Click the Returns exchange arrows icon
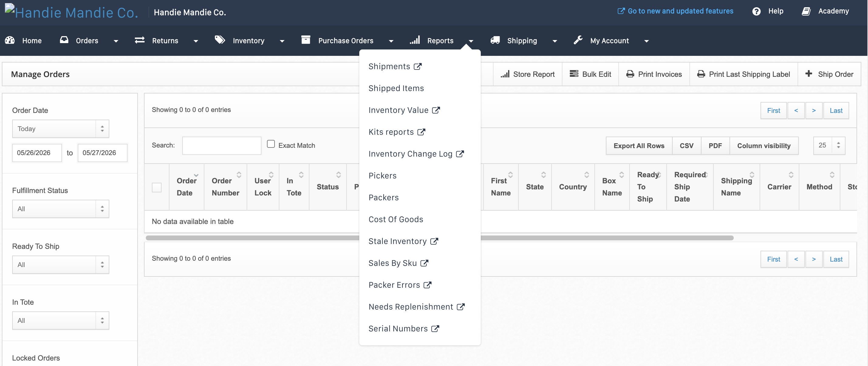The image size is (868, 366). pyautogui.click(x=139, y=40)
